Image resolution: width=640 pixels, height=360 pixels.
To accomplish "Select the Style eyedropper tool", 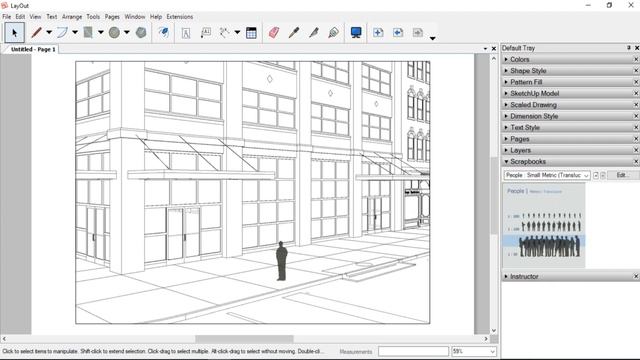I will (294, 33).
